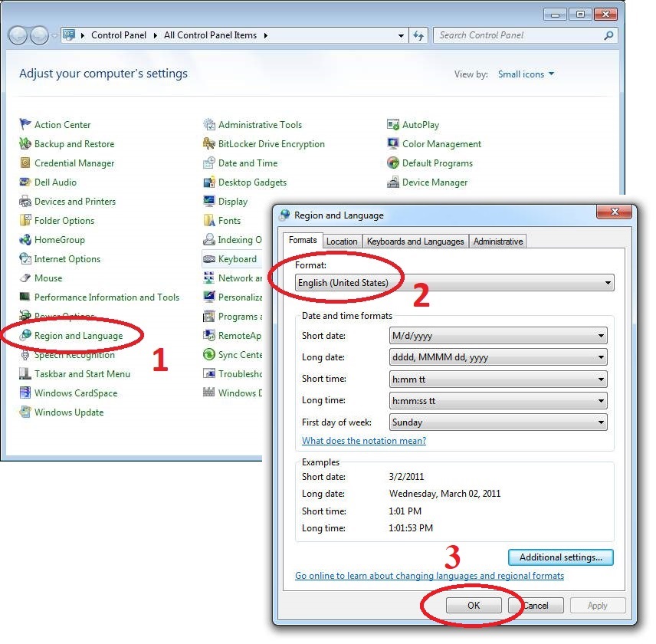Open Action Center flag icon

coord(25,124)
